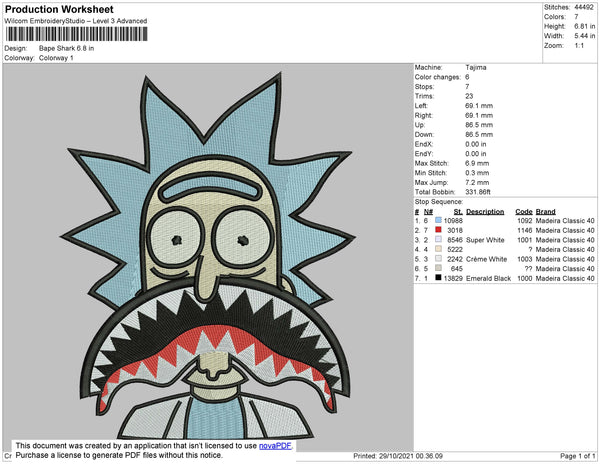Click the beige thread swatch with stitch count 5222
Viewport: 600px width, 464px height.
[x=438, y=249]
